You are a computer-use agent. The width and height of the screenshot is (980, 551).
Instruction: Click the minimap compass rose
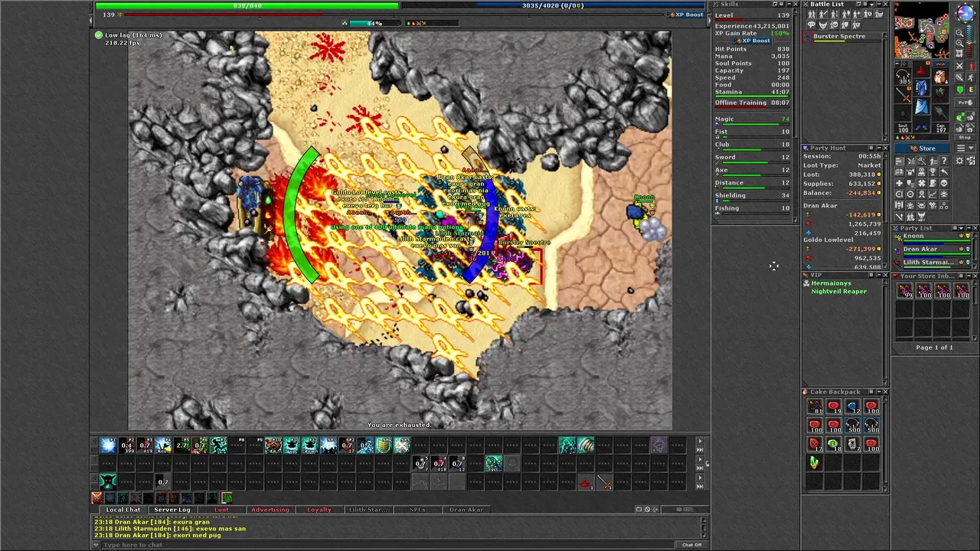[965, 13]
